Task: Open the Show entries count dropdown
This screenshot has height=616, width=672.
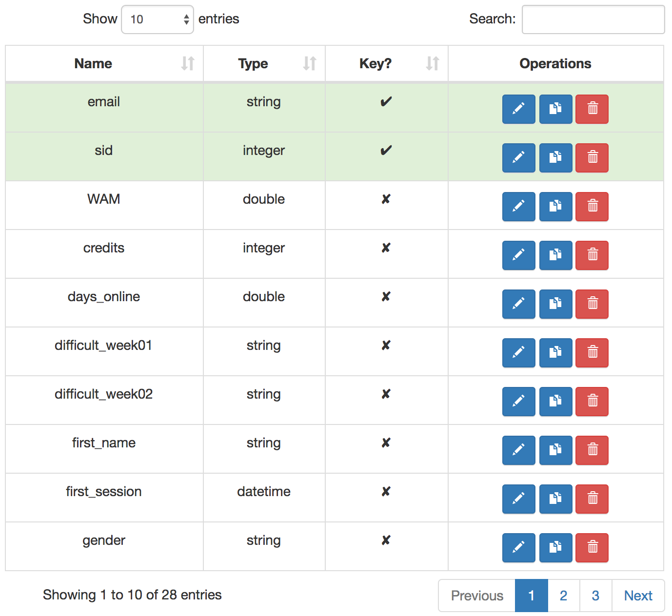Action: click(158, 19)
